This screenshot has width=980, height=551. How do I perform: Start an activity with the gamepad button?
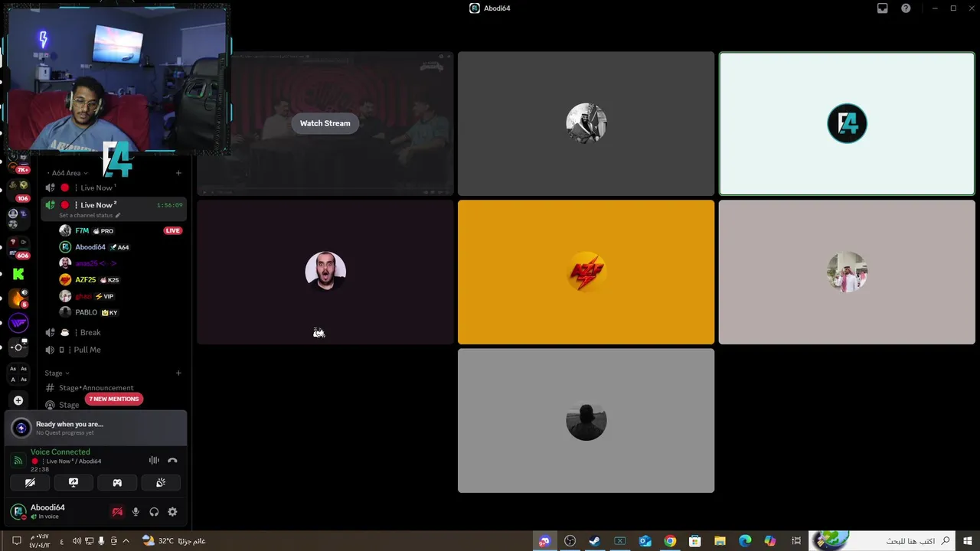[117, 483]
